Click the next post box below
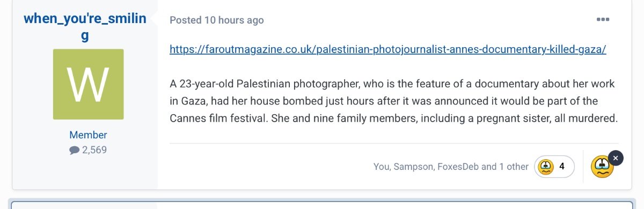This screenshot has width=644, height=209. pyautogui.click(x=322, y=205)
